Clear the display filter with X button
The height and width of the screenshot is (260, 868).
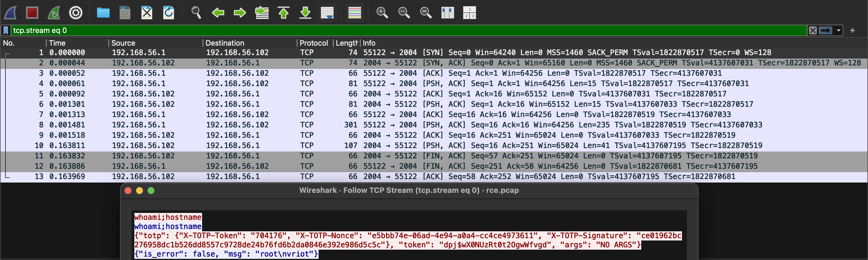pyautogui.click(x=813, y=30)
